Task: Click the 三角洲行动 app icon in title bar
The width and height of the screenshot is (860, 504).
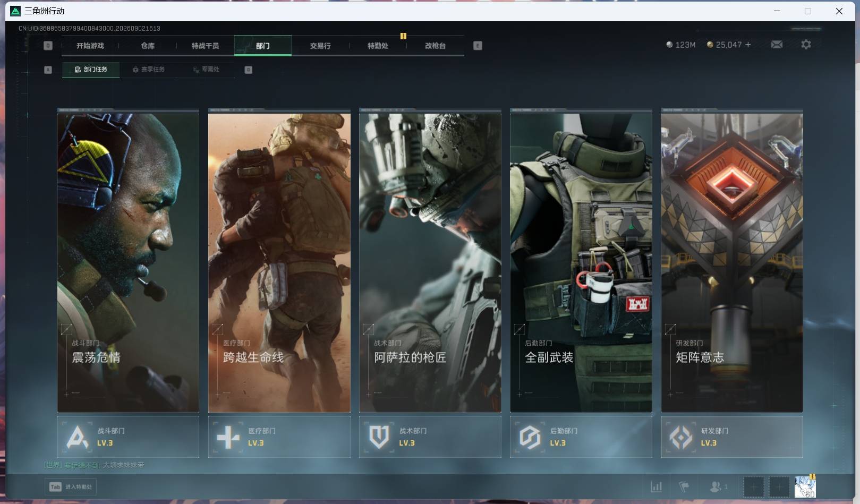Action: click(15, 11)
